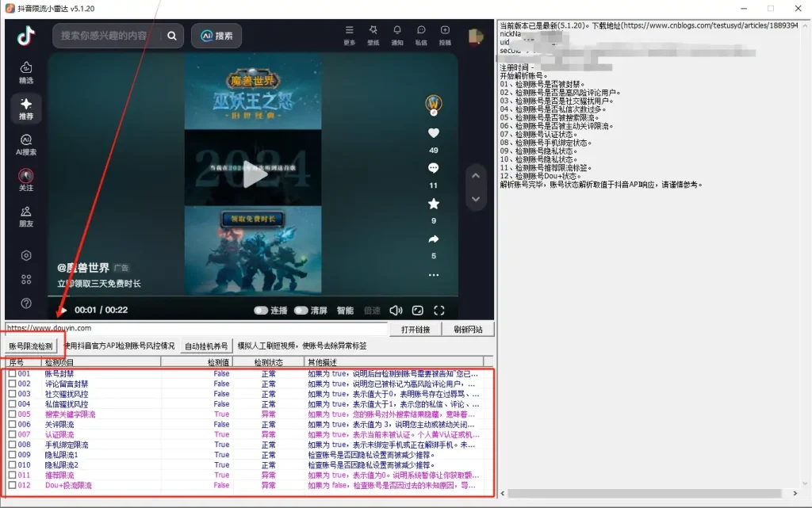Click the up chevron to previous video
This screenshot has height=508, width=812.
pyautogui.click(x=476, y=176)
